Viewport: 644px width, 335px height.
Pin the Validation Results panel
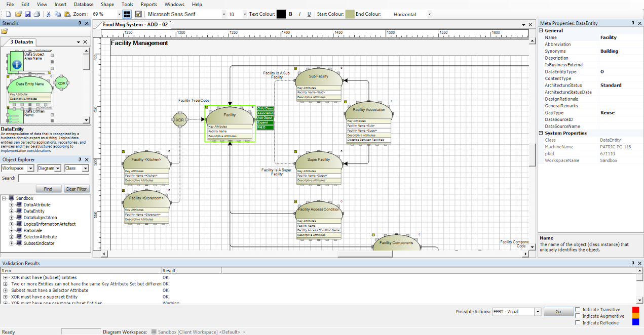(633, 263)
